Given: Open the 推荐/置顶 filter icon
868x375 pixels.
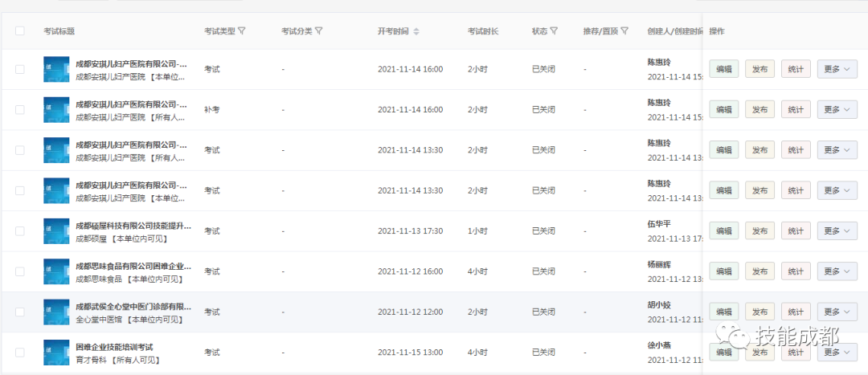Looking at the screenshot, I should click(625, 31).
